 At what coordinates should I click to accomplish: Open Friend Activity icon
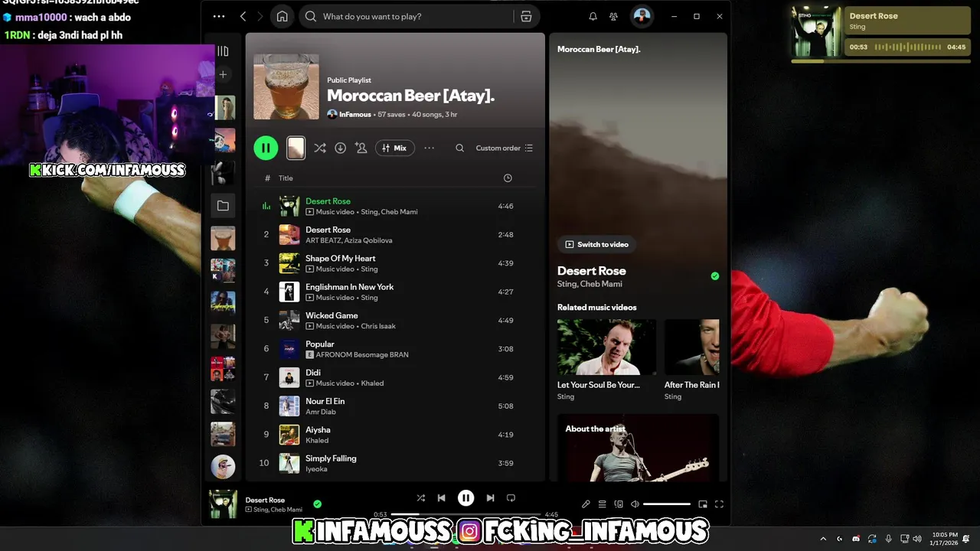(x=613, y=16)
